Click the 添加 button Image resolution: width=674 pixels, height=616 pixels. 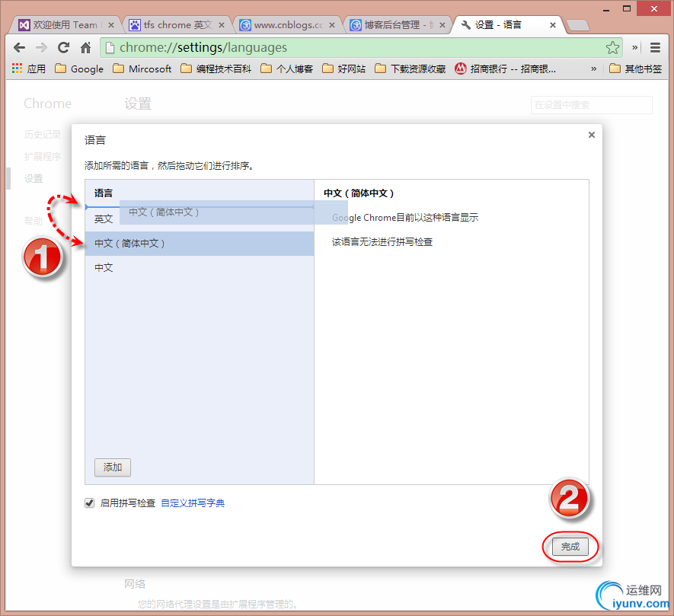[x=113, y=468]
